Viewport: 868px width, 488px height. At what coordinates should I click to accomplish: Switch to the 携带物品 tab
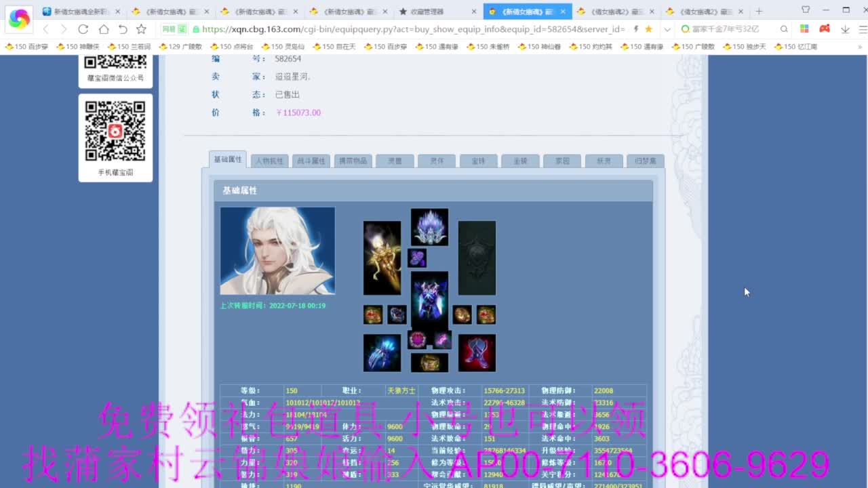(x=353, y=161)
